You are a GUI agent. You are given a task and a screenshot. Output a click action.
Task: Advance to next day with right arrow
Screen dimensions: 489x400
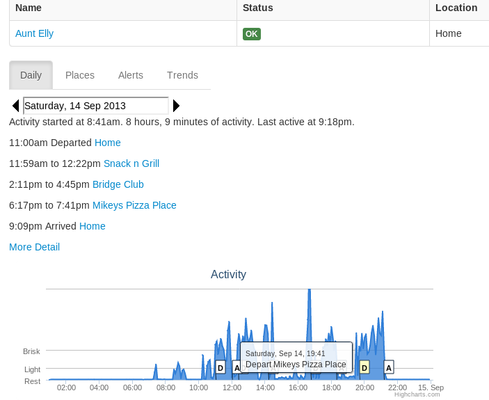click(176, 106)
